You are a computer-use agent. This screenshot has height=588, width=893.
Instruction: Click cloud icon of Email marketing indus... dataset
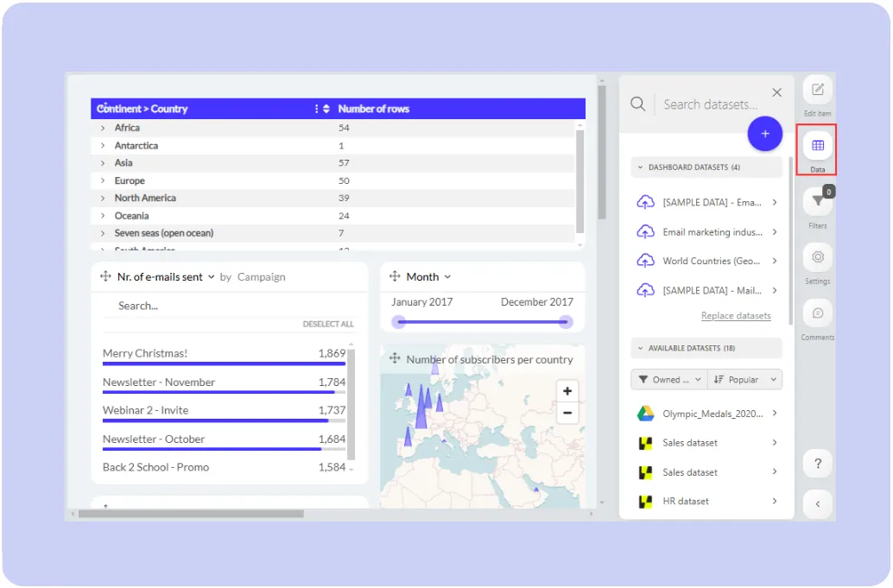645,231
